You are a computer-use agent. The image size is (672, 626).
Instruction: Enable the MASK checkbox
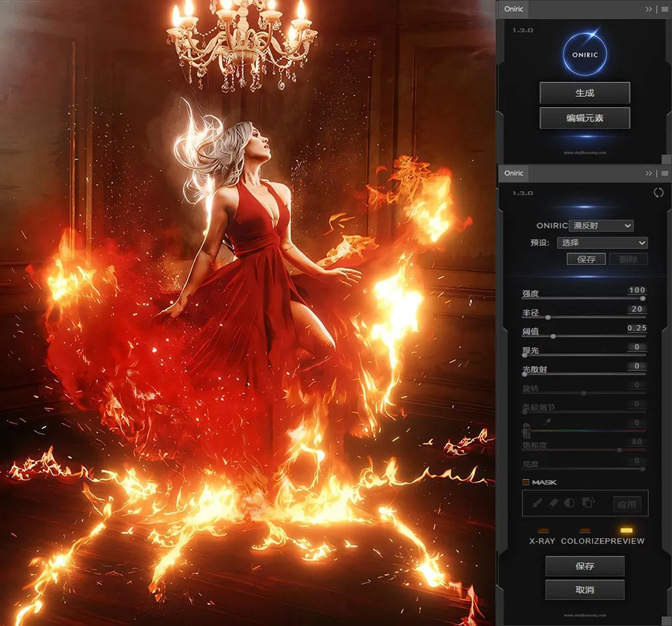pyautogui.click(x=526, y=482)
